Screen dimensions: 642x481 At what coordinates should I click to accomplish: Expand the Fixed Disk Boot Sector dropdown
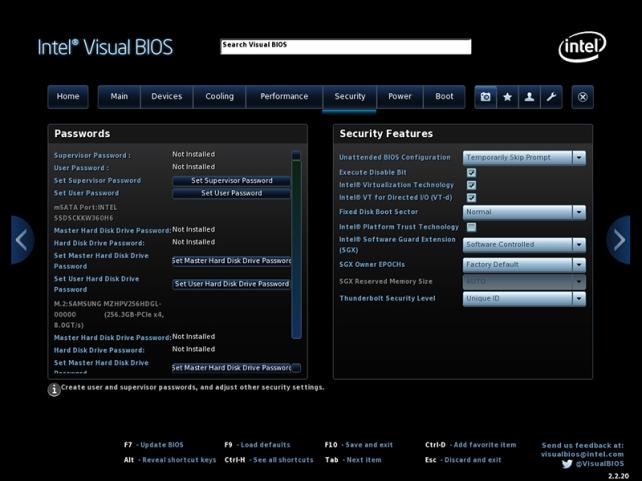click(x=524, y=212)
